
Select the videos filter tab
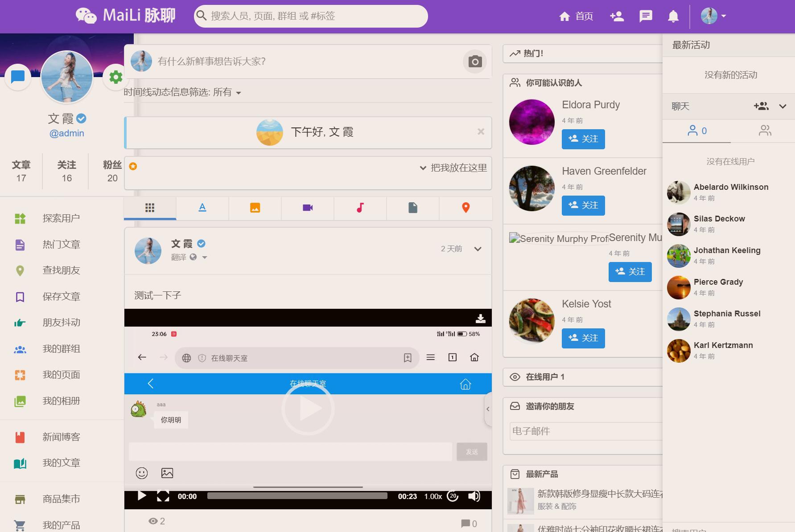click(x=308, y=208)
